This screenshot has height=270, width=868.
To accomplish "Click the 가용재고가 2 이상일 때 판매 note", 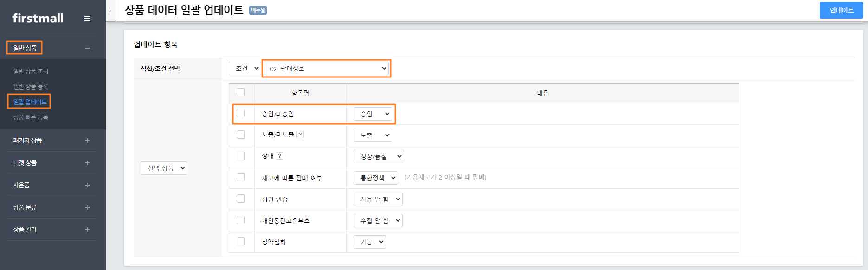I will pos(445,177).
